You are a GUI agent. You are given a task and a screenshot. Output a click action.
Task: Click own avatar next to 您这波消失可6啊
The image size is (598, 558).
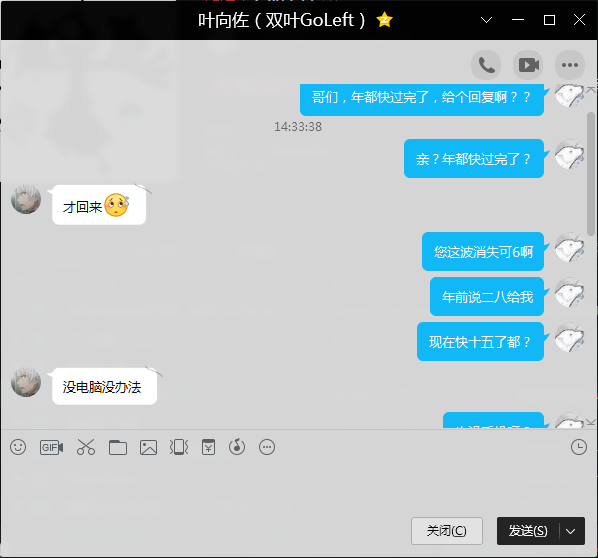tap(569, 247)
